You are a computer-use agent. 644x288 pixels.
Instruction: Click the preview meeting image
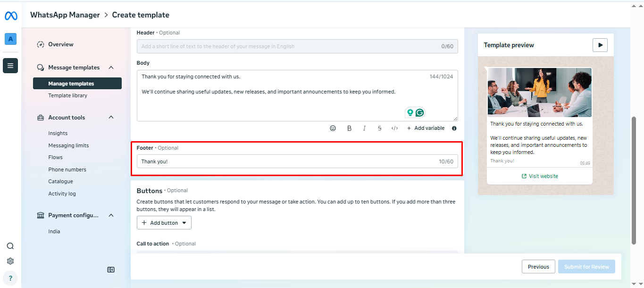(x=539, y=93)
